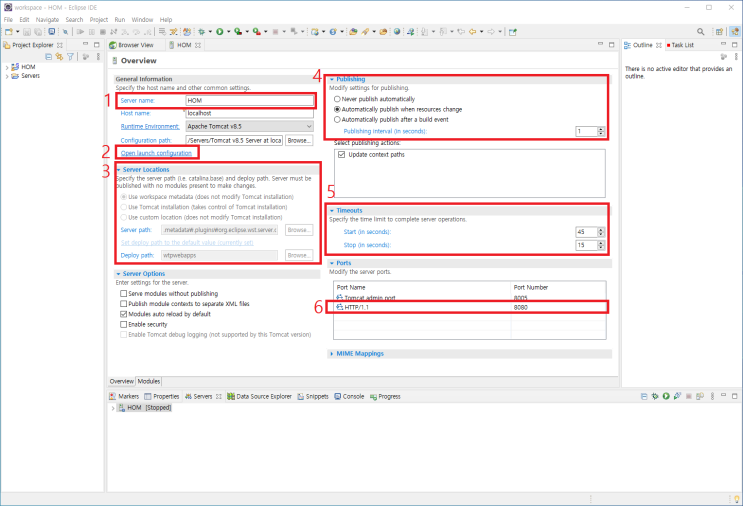Viewport: 743px width, 506px height.
Task: Open the File menu
Action: (9, 19)
